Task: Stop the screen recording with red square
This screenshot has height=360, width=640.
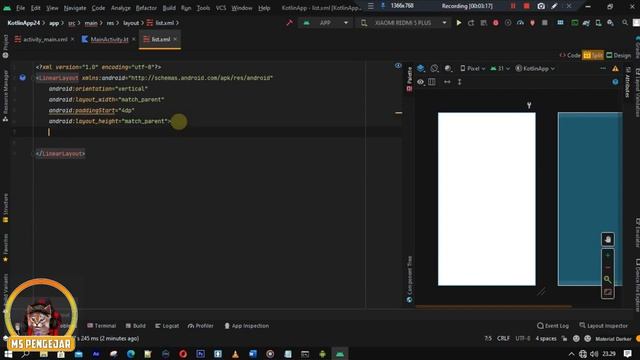Action: [527, 6]
